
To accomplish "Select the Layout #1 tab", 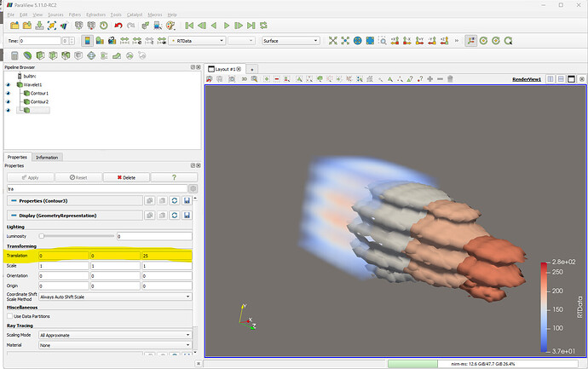I will pos(225,69).
